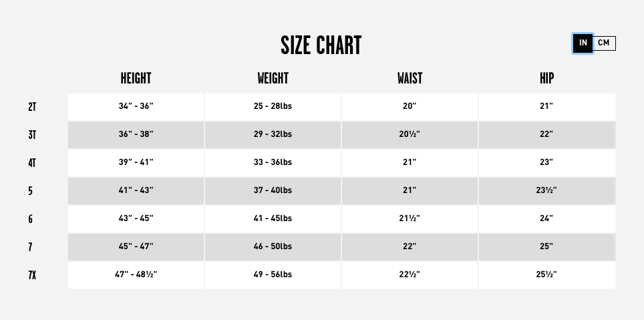Select the 49 - 56lbs weight cell
The image size is (644, 320).
pyautogui.click(x=273, y=275)
